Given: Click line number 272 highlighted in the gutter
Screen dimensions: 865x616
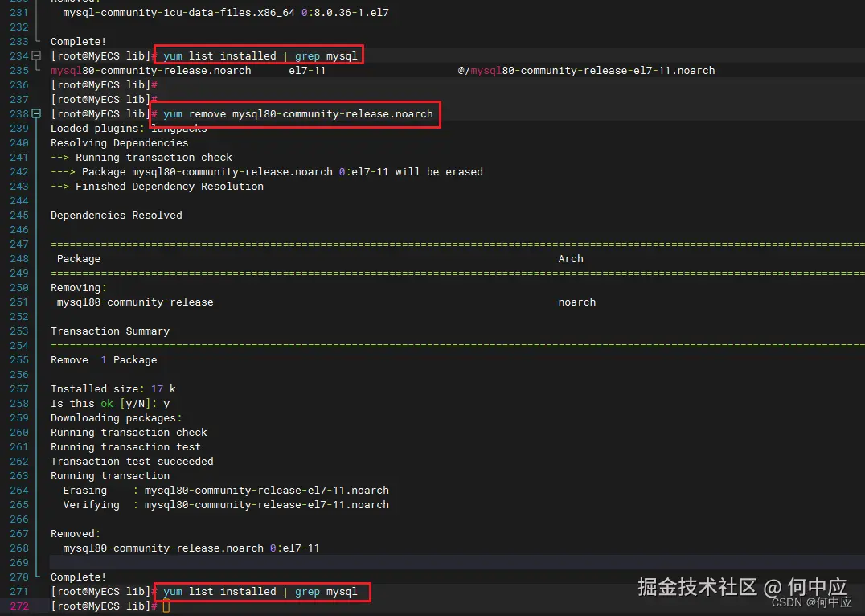Looking at the screenshot, I should point(18,606).
